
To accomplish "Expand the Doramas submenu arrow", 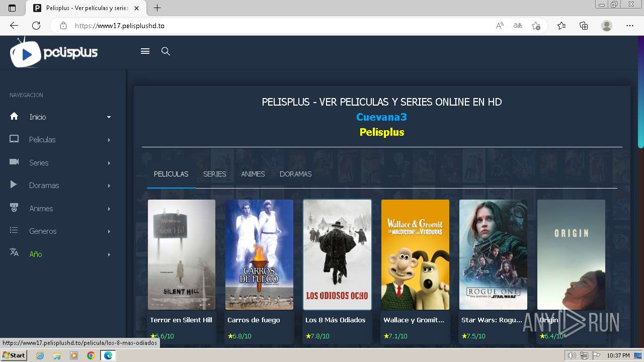I will (109, 186).
